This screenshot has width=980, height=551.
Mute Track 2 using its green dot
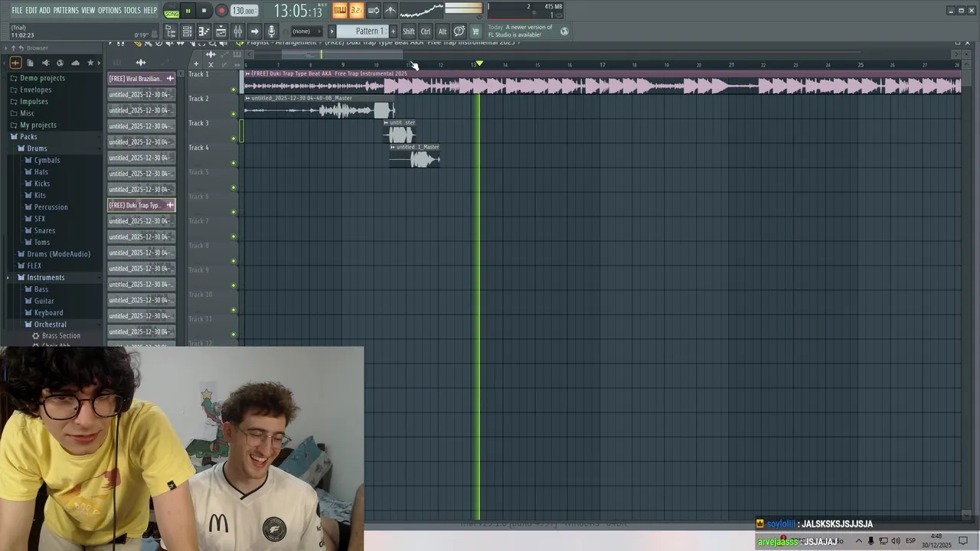234,114
